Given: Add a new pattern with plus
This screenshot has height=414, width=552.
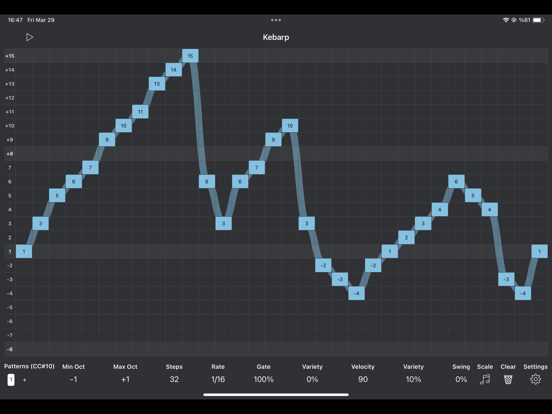Looking at the screenshot, I should [x=24, y=380].
